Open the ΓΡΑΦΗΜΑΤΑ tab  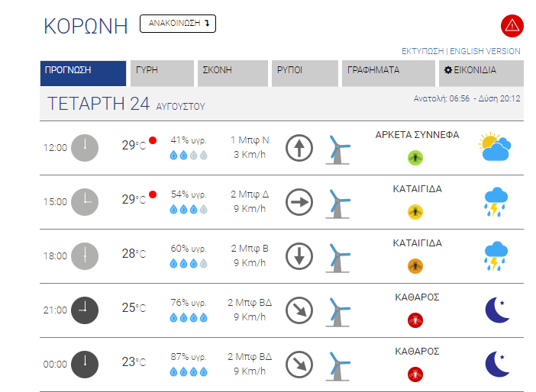coord(389,73)
